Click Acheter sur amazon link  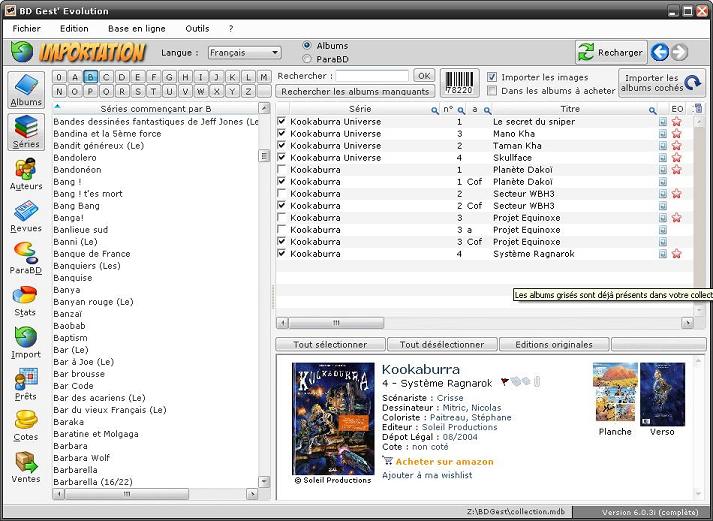(x=444, y=461)
